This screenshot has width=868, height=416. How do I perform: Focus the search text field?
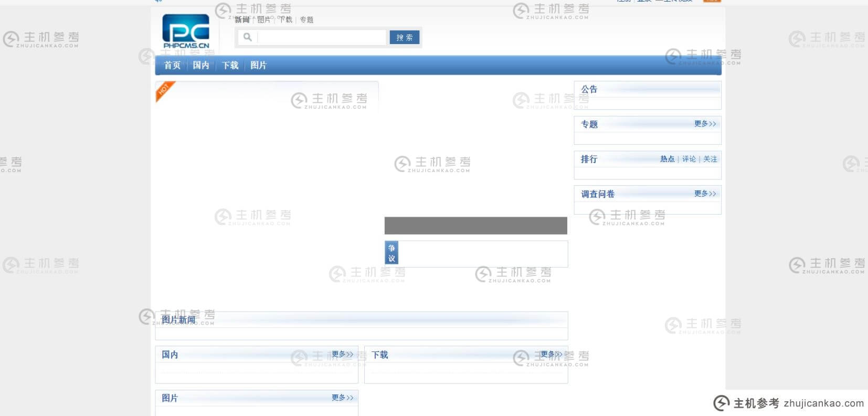(322, 37)
